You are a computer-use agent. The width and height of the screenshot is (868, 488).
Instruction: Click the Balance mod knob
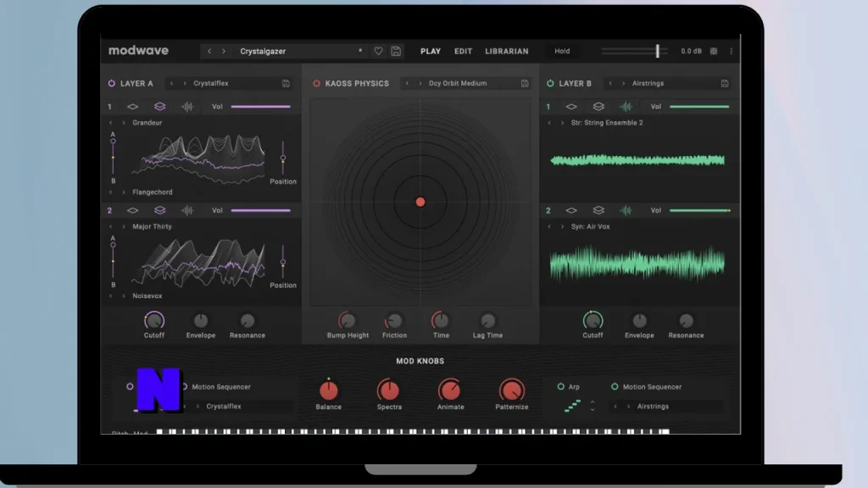click(x=328, y=391)
